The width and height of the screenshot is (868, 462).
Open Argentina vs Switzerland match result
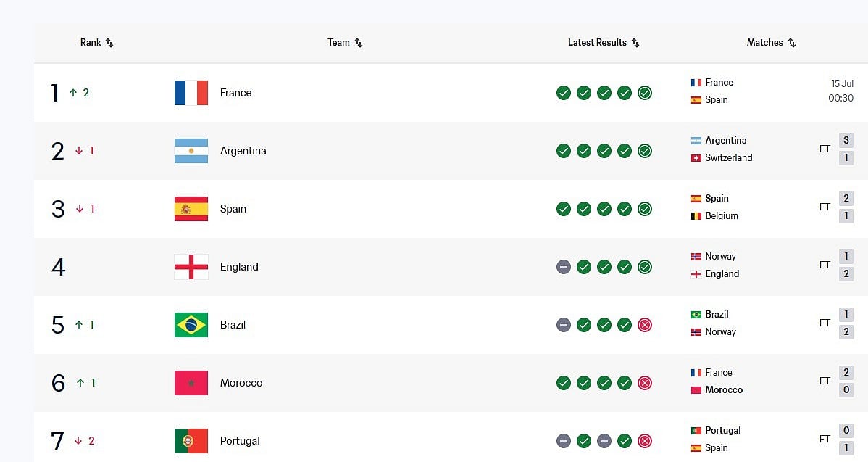coord(772,149)
